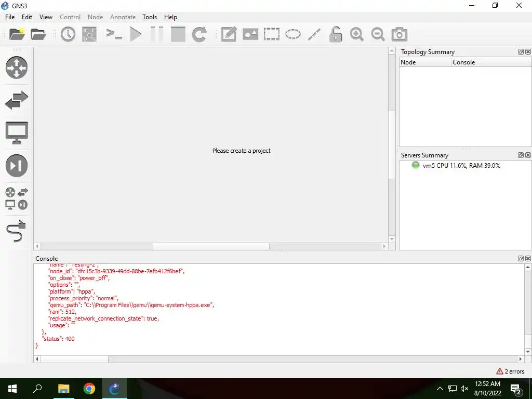Open console connect to all nodes
Screen dimensions: 532x399
114,34
